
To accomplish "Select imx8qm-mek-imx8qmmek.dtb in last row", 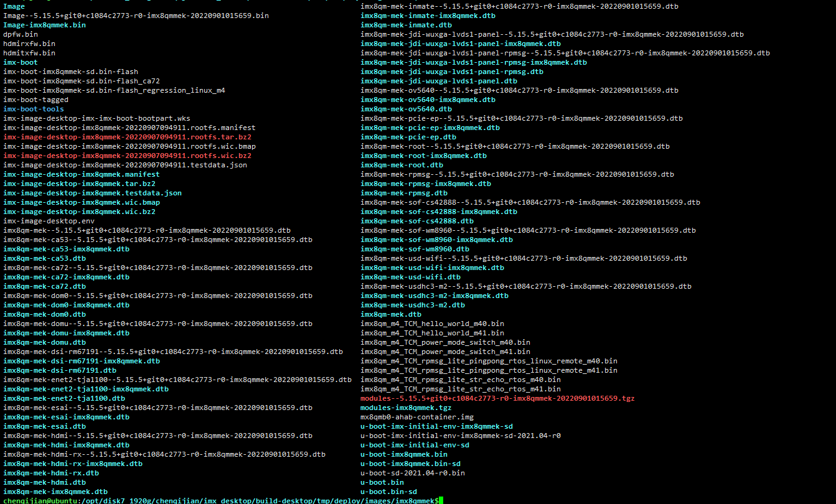I will (55, 492).
